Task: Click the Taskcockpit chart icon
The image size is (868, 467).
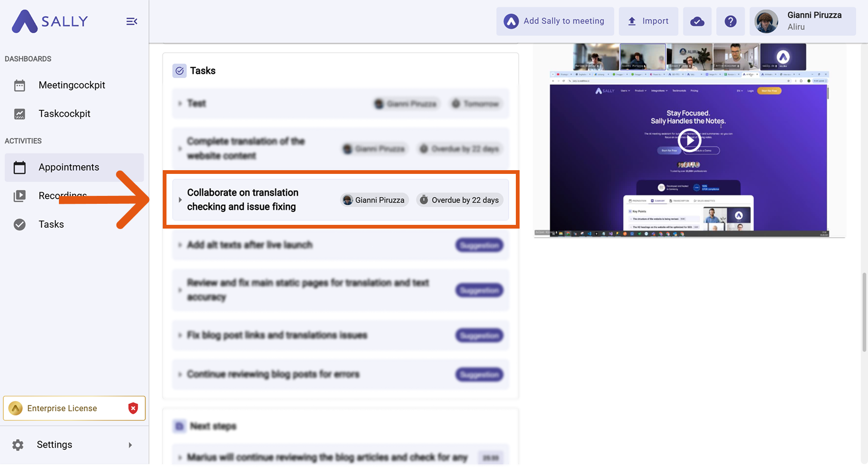Action: pyautogui.click(x=20, y=114)
